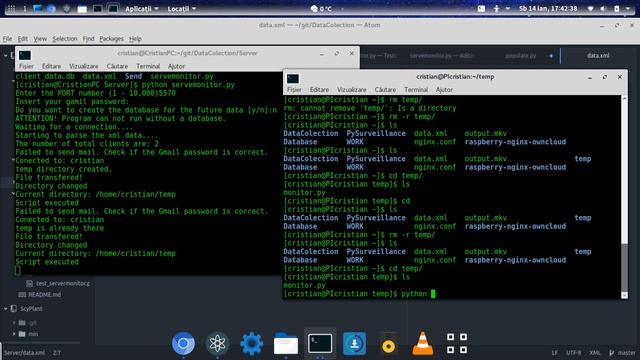640x360 pixels.
Task: Open Atom's Edit menu
Action: (x=23, y=39)
